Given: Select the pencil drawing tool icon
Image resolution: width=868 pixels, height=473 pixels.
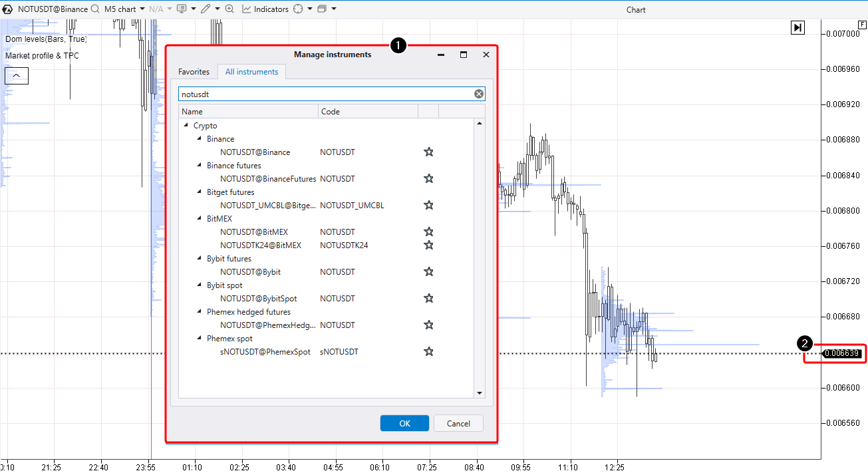Looking at the screenshot, I should click(206, 9).
